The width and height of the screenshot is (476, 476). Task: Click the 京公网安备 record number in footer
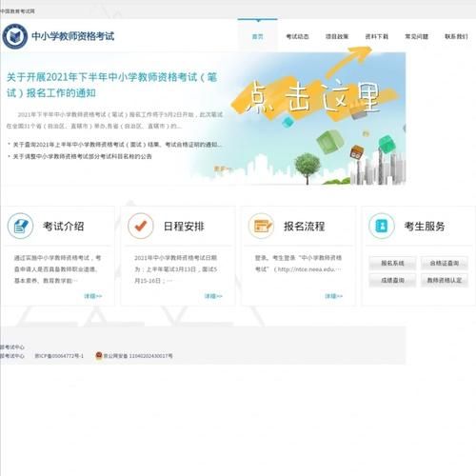pyautogui.click(x=138, y=356)
